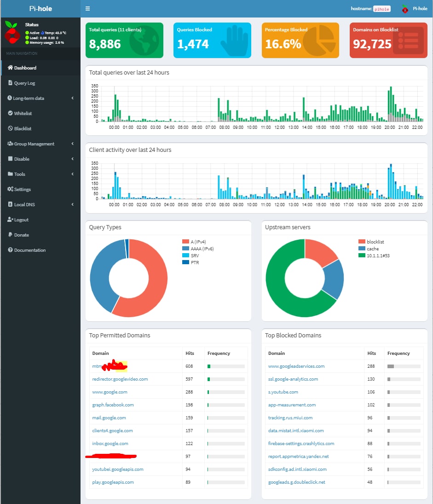This screenshot has height=504, width=433.
Task: Open redirector.googlevideo.com domain link
Action: 120,379
